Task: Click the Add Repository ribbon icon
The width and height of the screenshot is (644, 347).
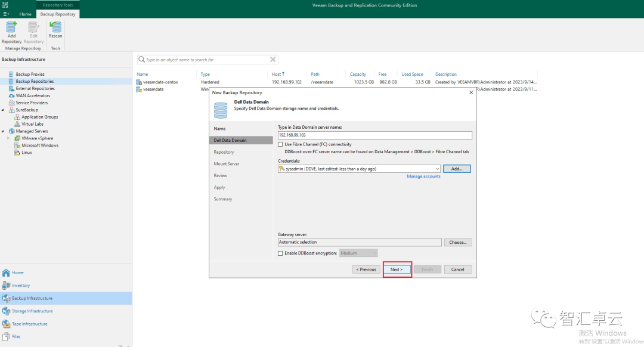Action: (x=11, y=27)
